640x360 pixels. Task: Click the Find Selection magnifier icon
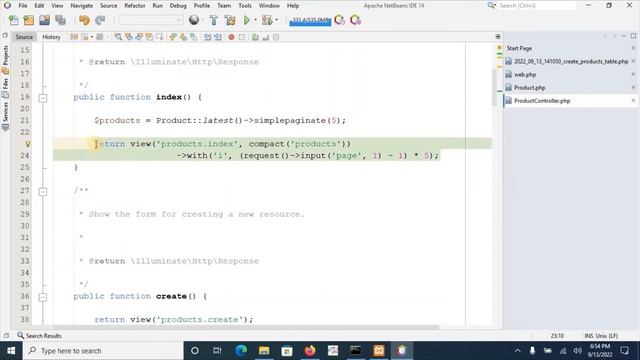[x=118, y=37]
